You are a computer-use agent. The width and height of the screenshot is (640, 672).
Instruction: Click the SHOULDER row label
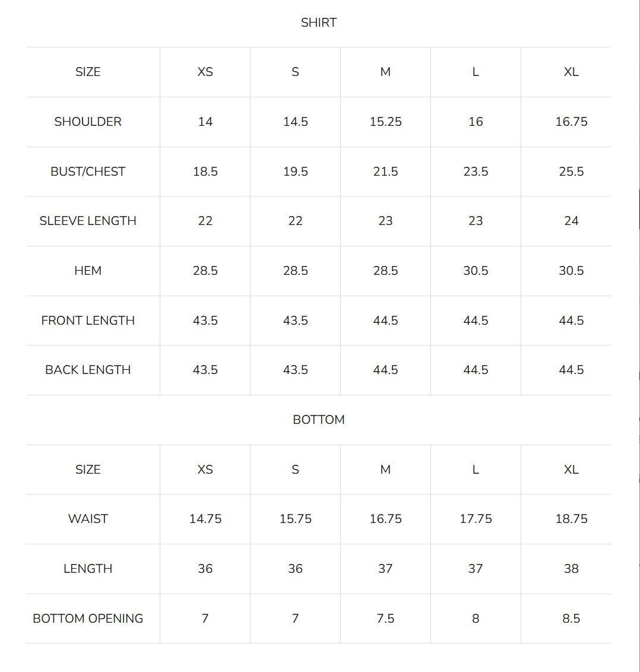[x=88, y=122]
